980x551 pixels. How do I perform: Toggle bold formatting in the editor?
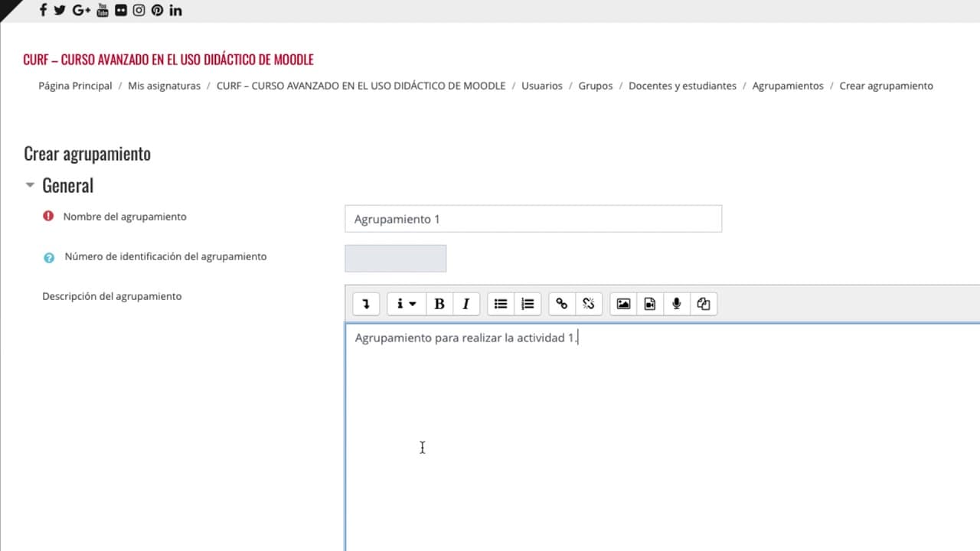[x=439, y=304]
